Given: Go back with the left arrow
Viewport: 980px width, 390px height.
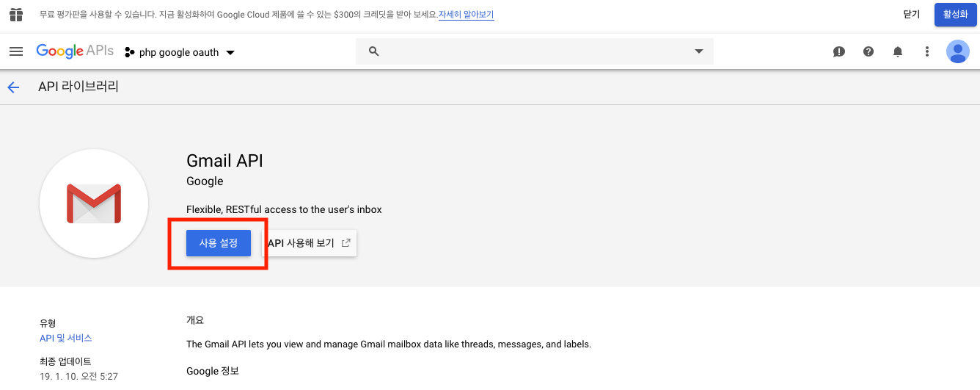Looking at the screenshot, I should [13, 87].
